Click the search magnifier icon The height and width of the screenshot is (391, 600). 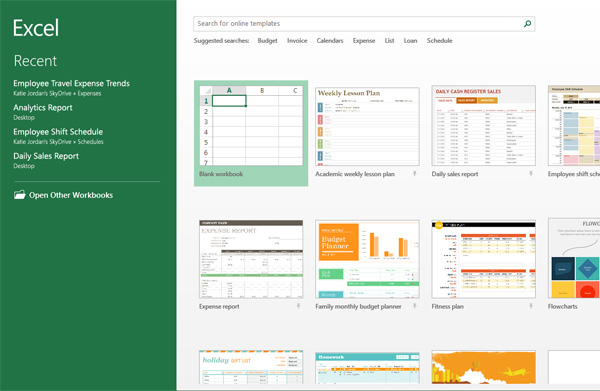pos(527,24)
